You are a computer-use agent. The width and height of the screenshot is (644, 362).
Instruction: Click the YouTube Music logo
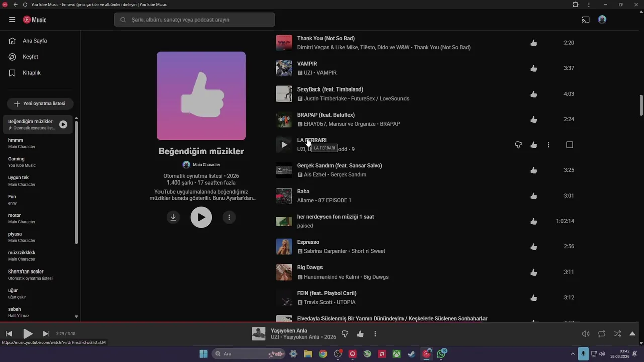point(35,20)
